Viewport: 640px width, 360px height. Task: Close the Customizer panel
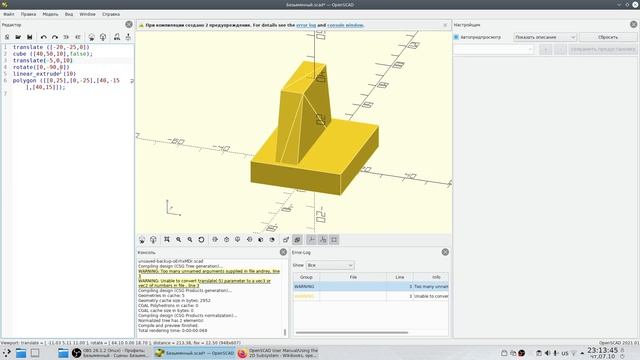633,24
